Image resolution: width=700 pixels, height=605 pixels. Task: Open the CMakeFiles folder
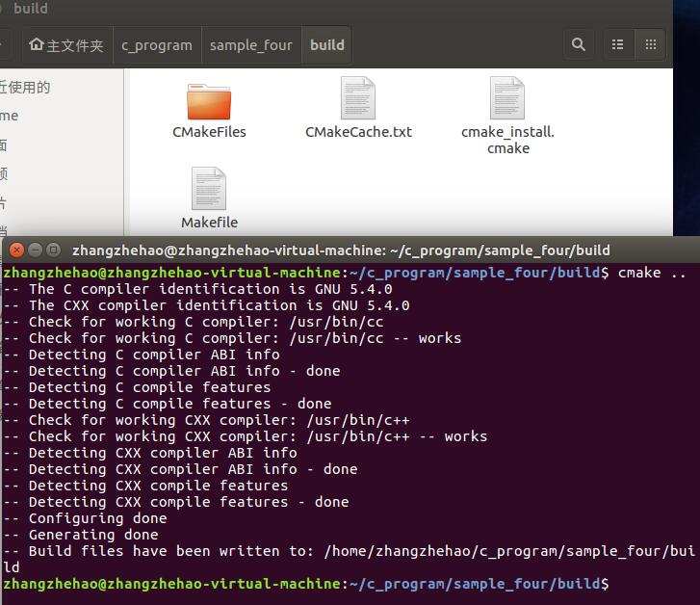[x=209, y=102]
